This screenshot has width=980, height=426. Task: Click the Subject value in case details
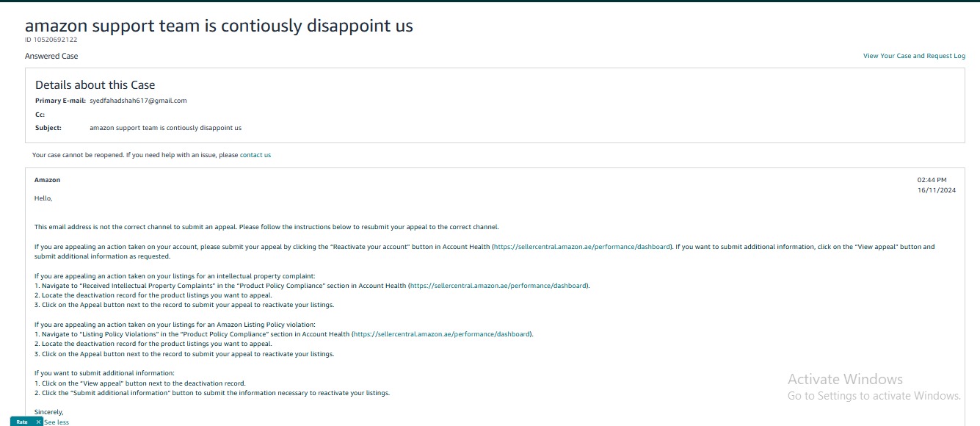click(x=165, y=128)
